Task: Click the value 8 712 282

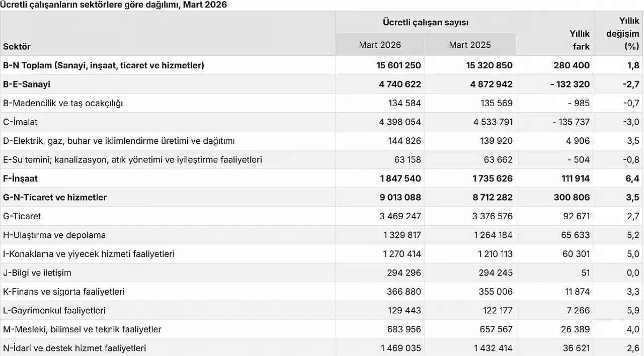Action: [492, 198]
